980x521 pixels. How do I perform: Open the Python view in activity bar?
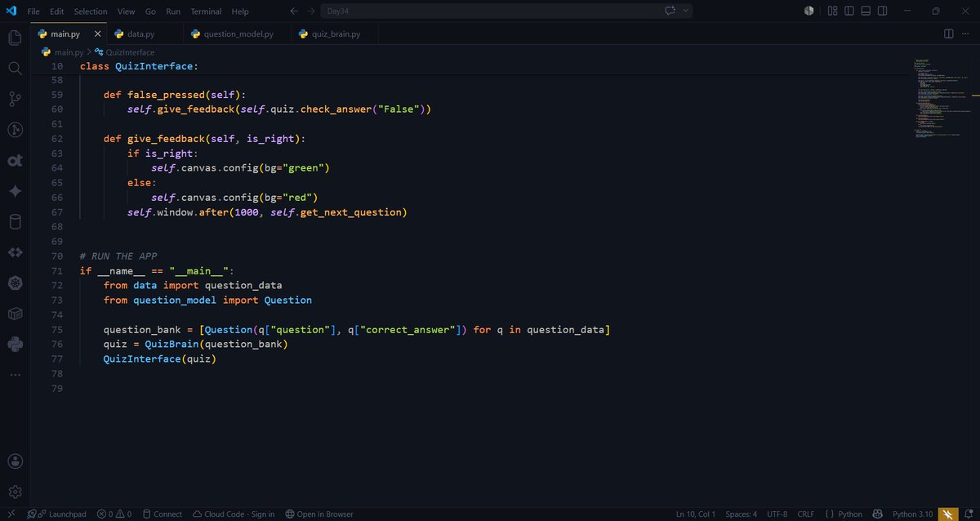[15, 345]
